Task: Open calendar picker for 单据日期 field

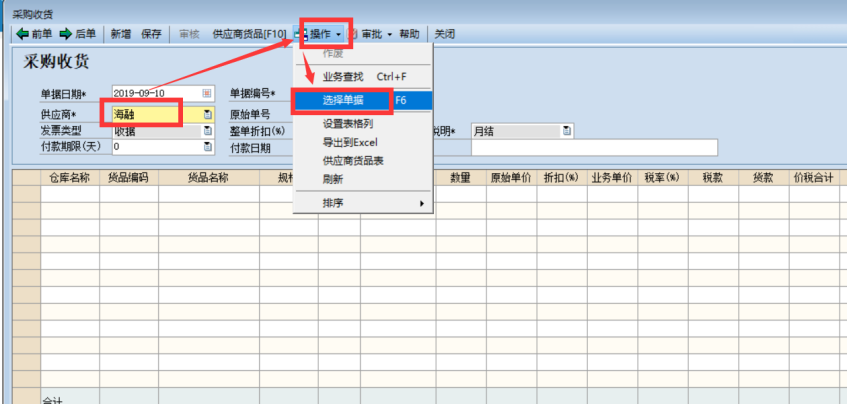Action: 208,93
